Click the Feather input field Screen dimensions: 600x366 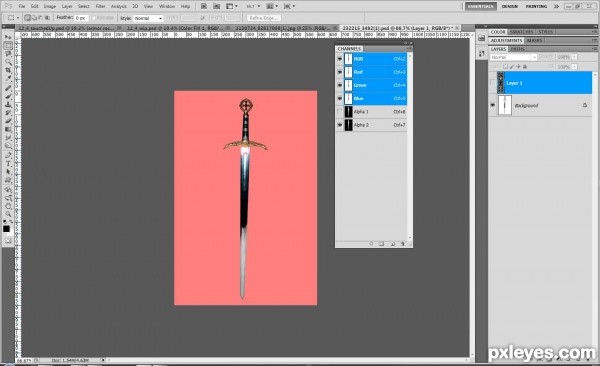pyautogui.click(x=81, y=18)
